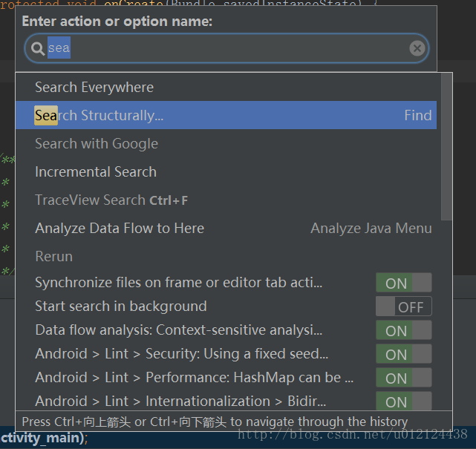Screen dimensions: 476x449
Task: Toggle Data flow analysis Context-sensitive option
Action: point(404,330)
